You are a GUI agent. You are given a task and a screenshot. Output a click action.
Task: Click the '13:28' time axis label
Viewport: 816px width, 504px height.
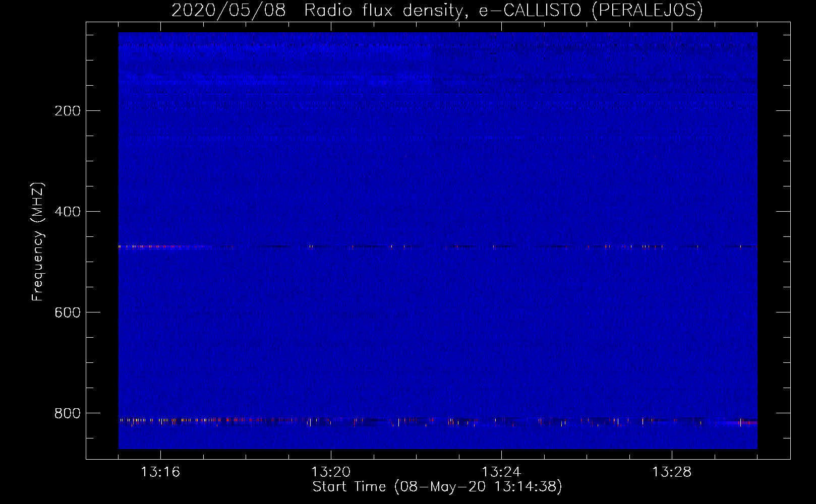tap(672, 472)
